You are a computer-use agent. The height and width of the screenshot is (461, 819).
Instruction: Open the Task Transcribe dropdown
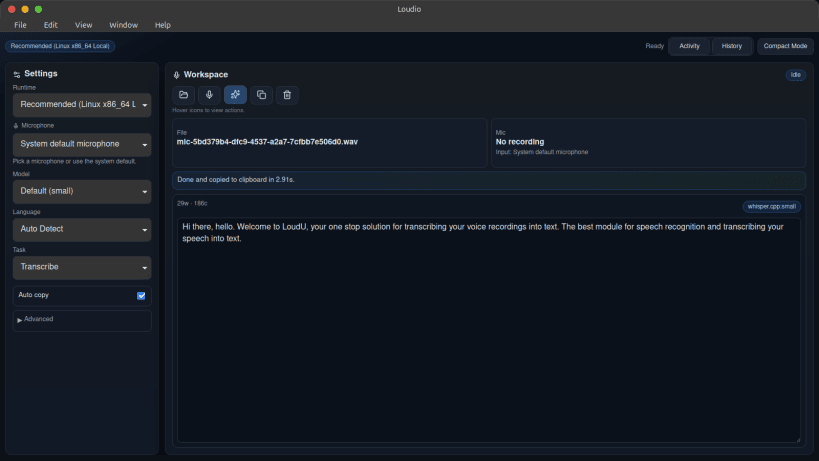point(82,267)
